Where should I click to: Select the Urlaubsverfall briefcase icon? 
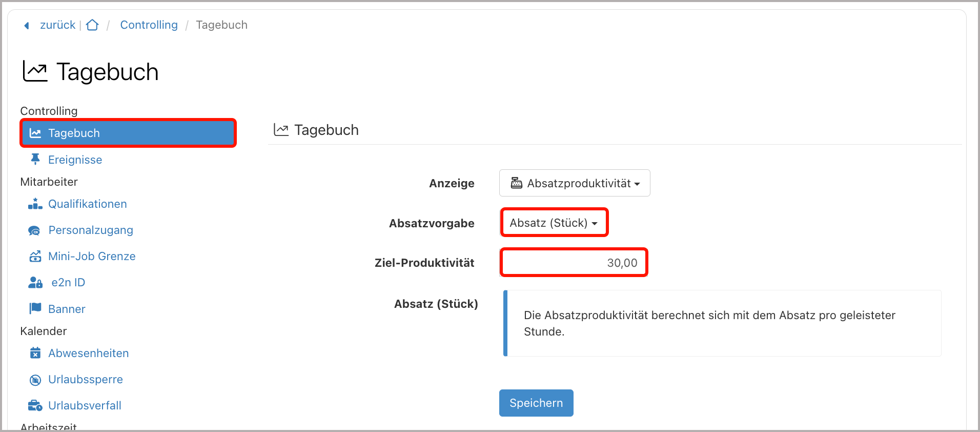click(x=35, y=405)
